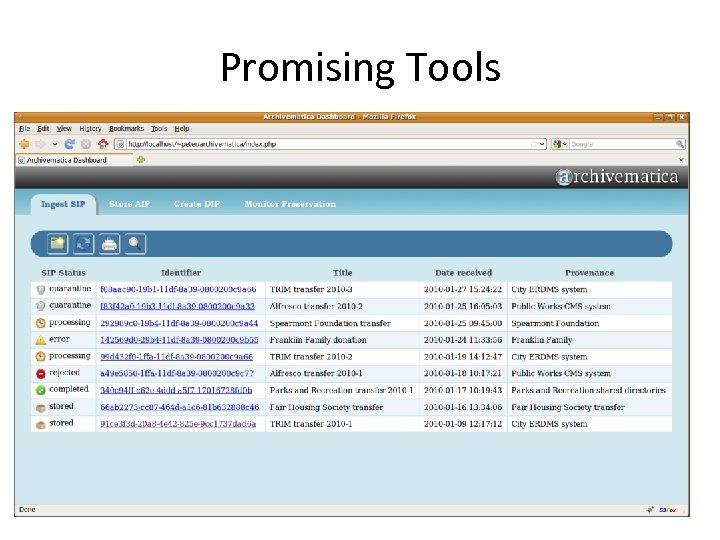Click the refresh icon in the blue toolbar

click(x=83, y=243)
